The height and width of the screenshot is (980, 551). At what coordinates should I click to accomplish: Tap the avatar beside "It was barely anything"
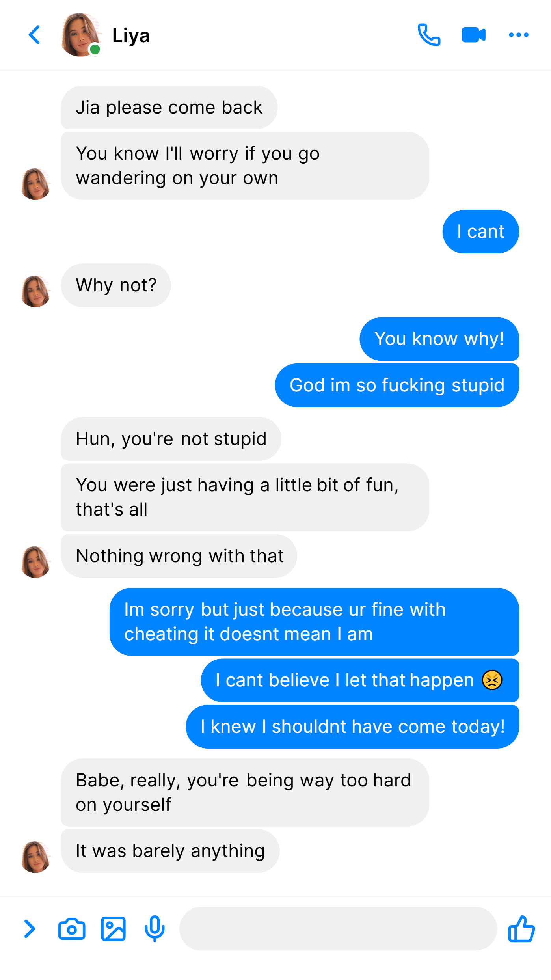36,857
